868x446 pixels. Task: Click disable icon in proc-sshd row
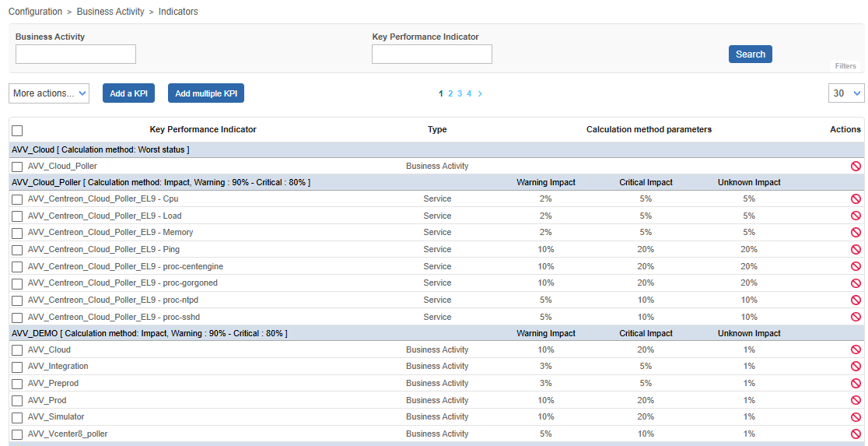tap(856, 318)
